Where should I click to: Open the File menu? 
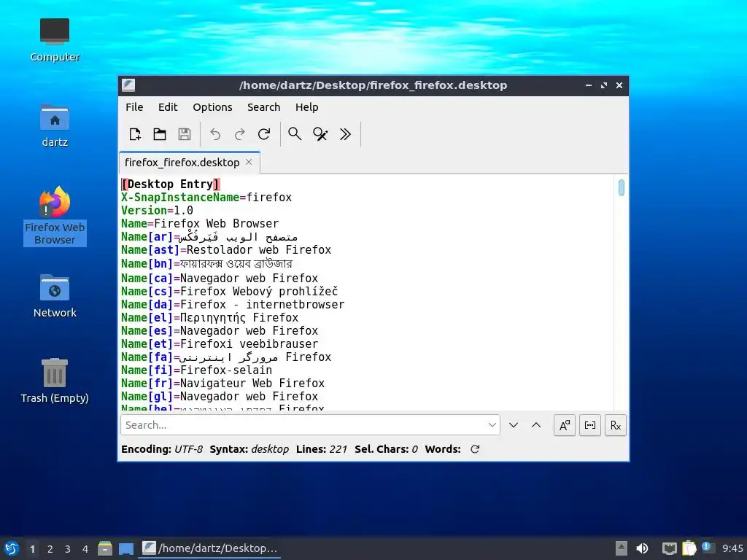point(134,107)
